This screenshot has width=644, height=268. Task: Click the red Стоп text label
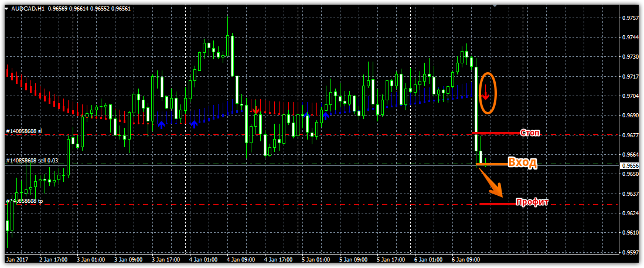point(530,133)
